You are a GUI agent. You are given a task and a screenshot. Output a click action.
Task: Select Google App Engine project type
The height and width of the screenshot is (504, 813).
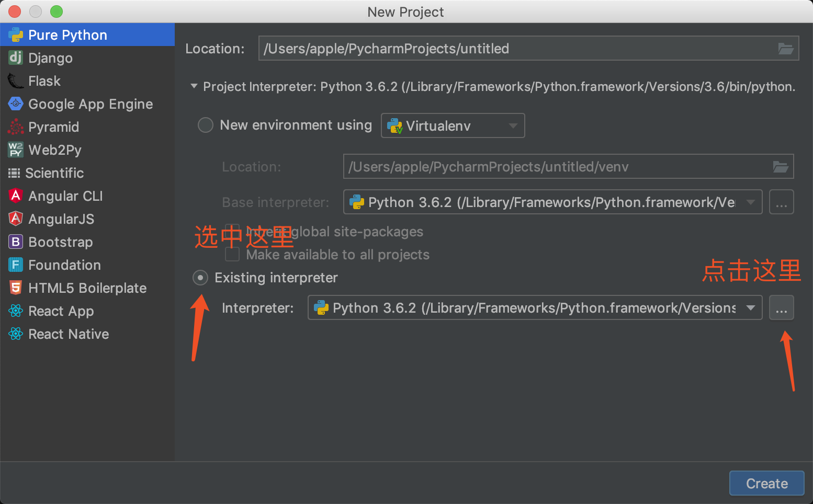point(87,104)
